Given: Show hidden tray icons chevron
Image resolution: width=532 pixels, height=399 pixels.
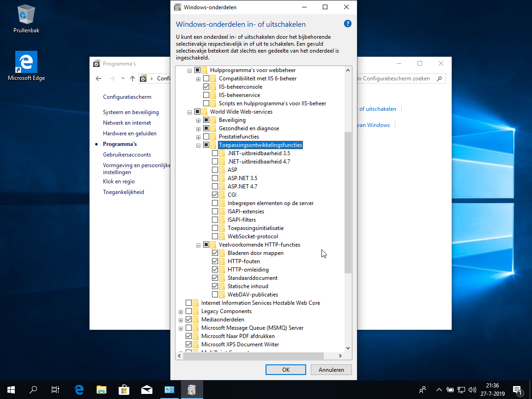Looking at the screenshot, I should [x=439, y=390].
